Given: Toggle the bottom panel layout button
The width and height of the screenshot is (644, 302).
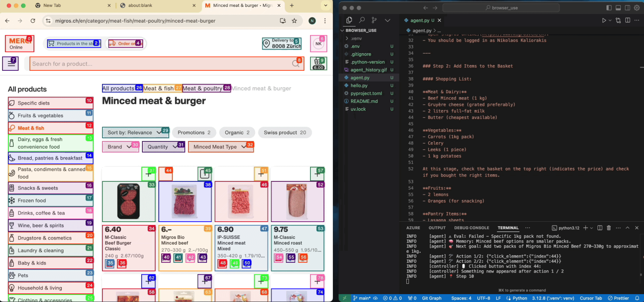Looking at the screenshot, I should [x=618, y=8].
